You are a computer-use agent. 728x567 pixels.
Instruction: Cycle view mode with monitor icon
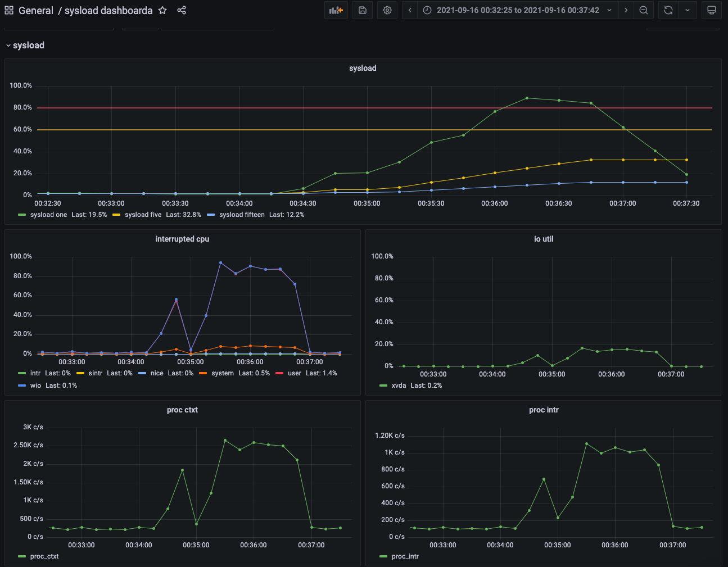[x=711, y=10]
